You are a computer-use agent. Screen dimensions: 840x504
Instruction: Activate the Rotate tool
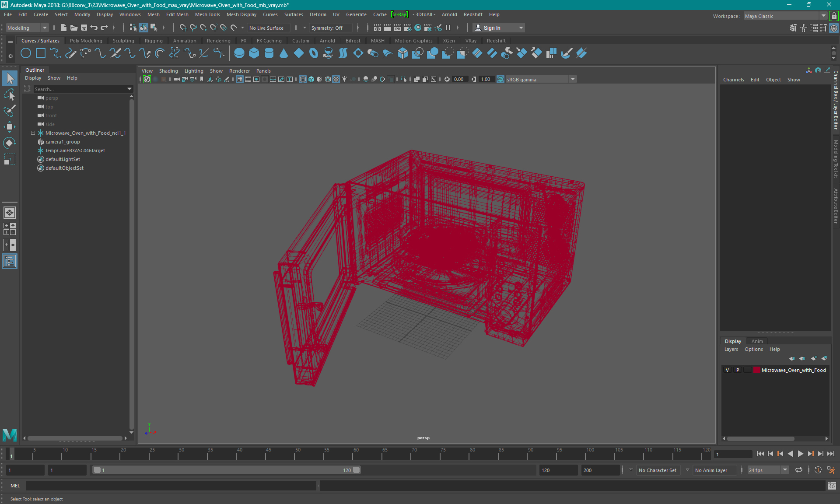pyautogui.click(x=10, y=143)
